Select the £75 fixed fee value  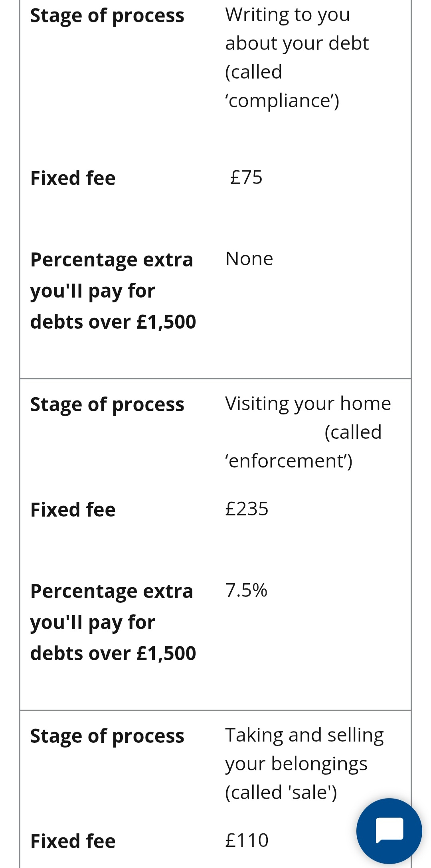246,177
